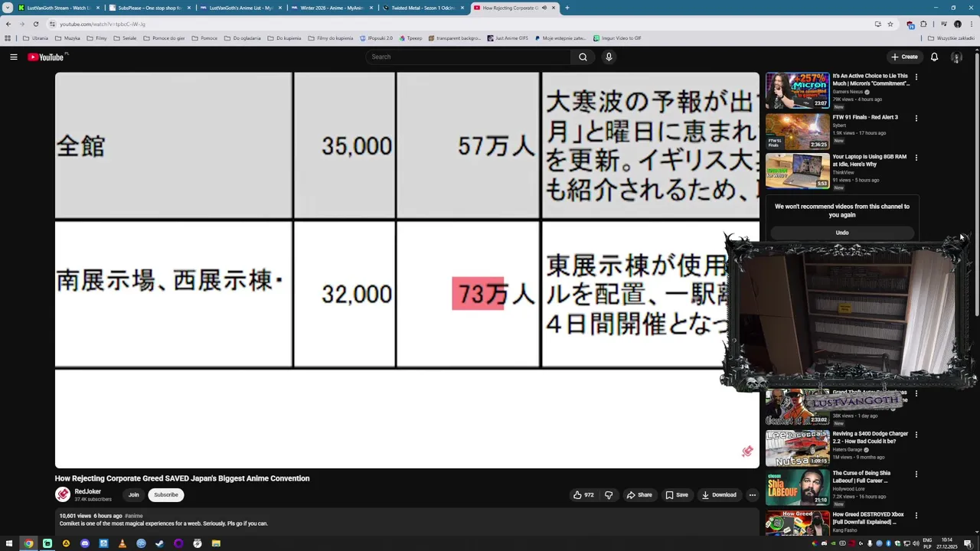Open the YouTube guide hamburger menu
980x551 pixels.
pos(13,57)
